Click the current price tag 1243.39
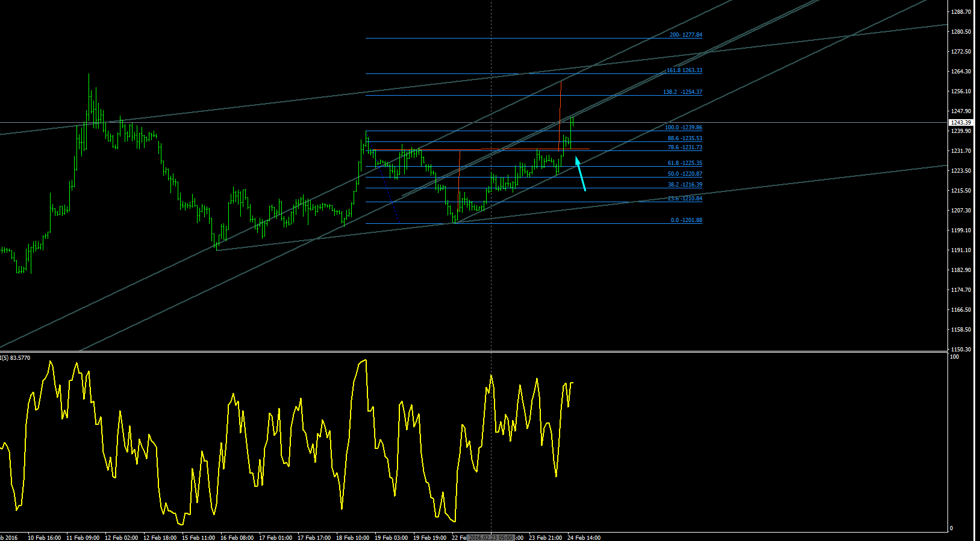The width and height of the screenshot is (980, 541). [x=960, y=123]
